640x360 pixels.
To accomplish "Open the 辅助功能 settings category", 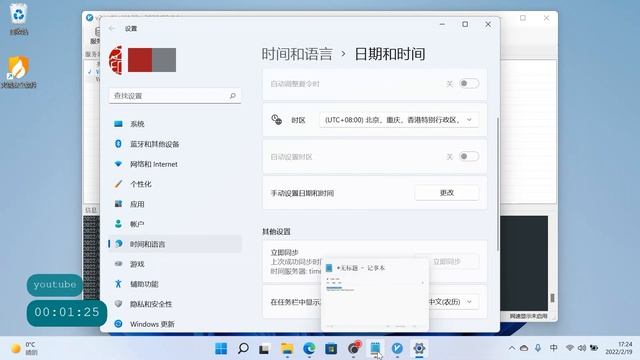I will point(175,284).
